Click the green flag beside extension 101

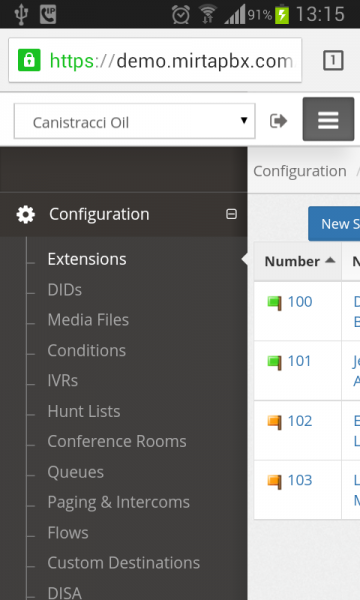point(274,362)
